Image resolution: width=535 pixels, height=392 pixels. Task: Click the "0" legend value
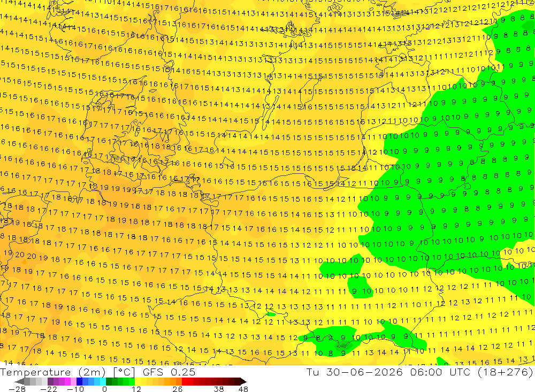[104, 389]
